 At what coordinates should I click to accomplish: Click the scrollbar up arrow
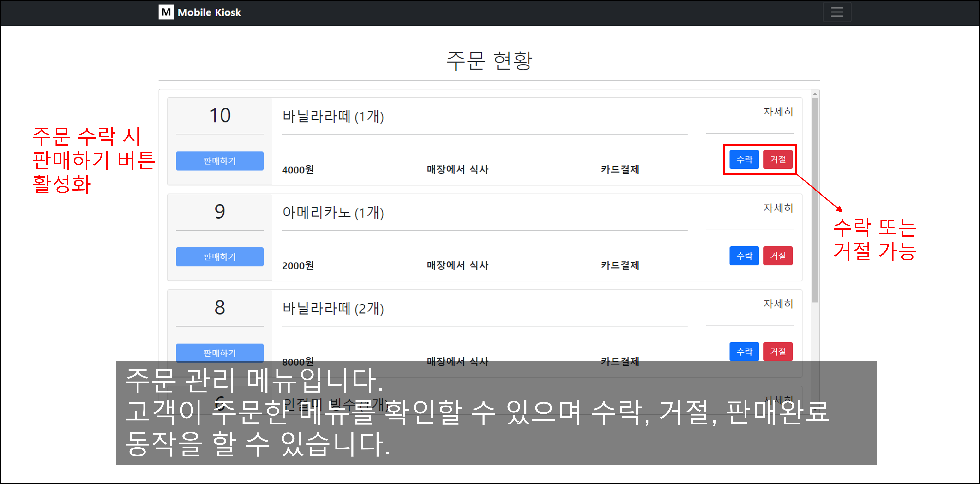coord(815,94)
